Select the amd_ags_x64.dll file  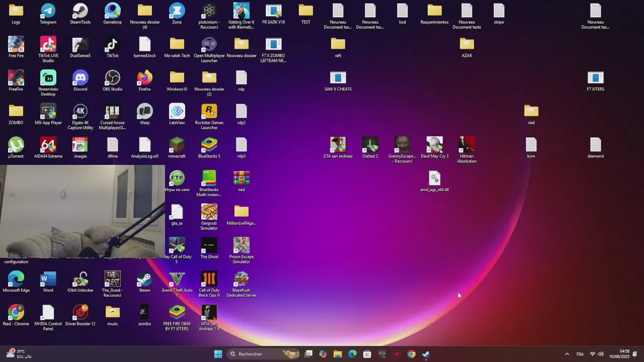(435, 181)
